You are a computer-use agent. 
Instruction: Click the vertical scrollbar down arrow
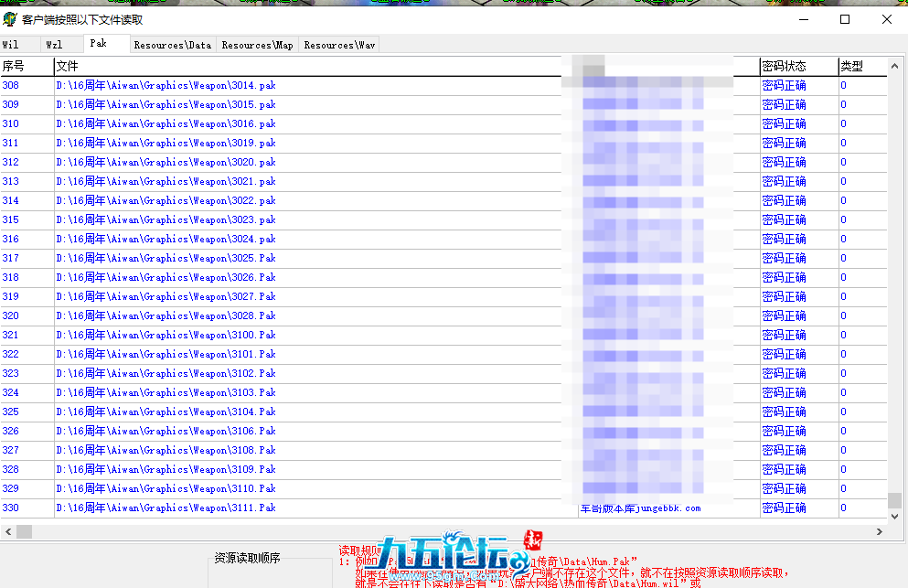pos(894,516)
